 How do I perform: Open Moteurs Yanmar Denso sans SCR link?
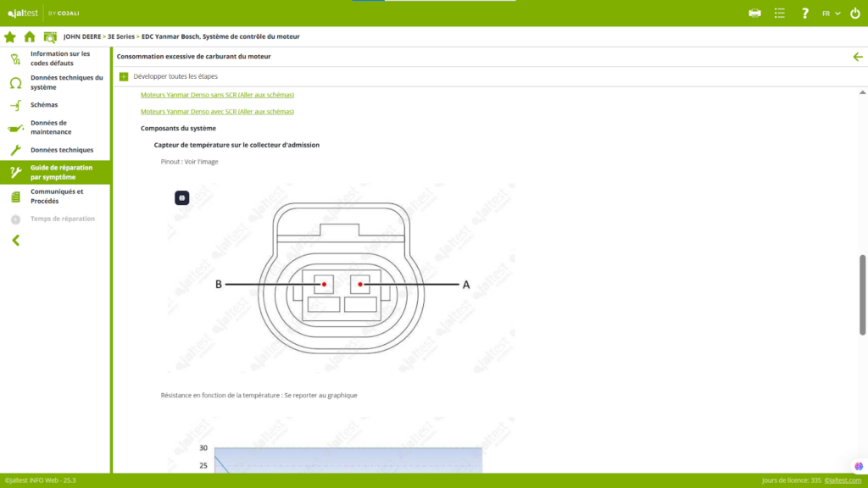point(217,95)
